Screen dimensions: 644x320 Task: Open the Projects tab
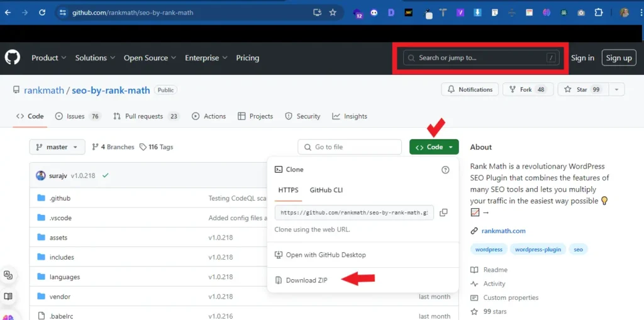pyautogui.click(x=255, y=116)
